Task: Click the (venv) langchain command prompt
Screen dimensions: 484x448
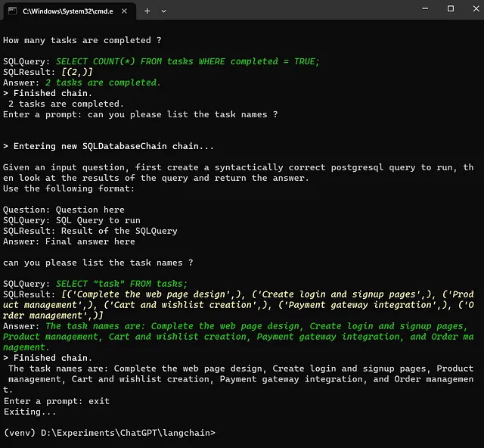Action: (110, 433)
